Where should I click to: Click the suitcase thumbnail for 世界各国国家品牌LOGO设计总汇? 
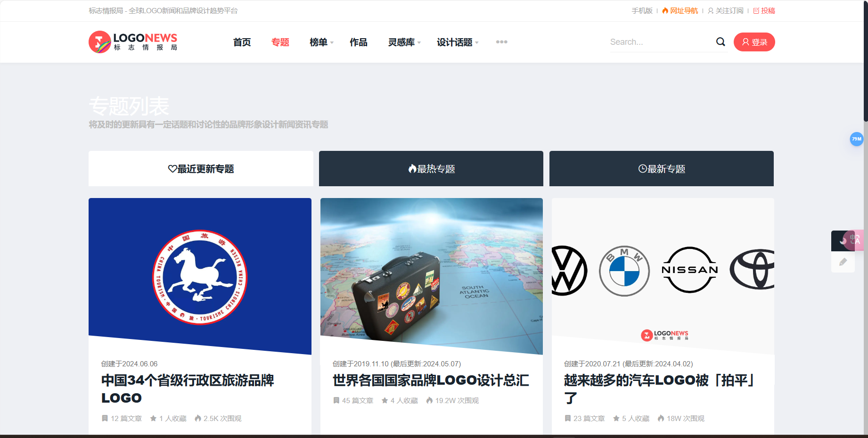tap(431, 276)
